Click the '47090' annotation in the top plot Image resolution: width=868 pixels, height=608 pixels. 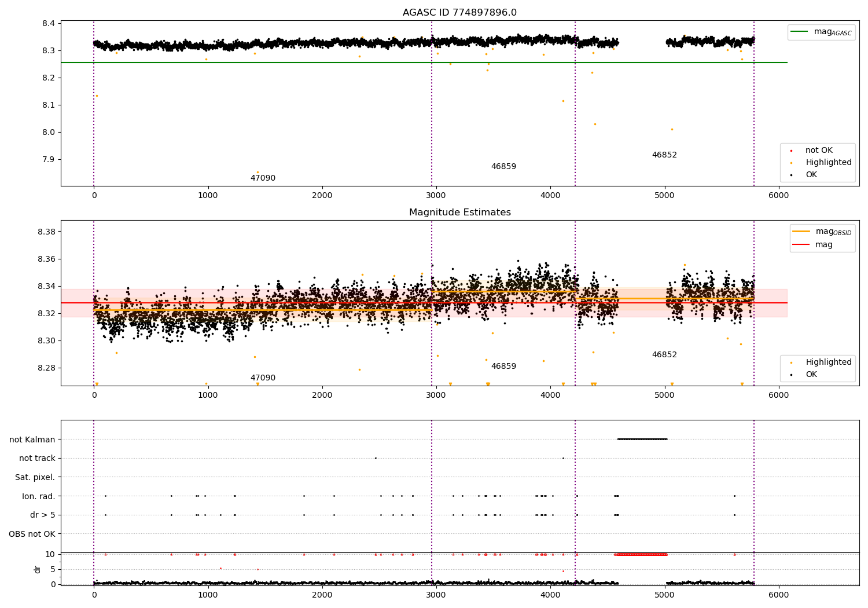coord(263,178)
